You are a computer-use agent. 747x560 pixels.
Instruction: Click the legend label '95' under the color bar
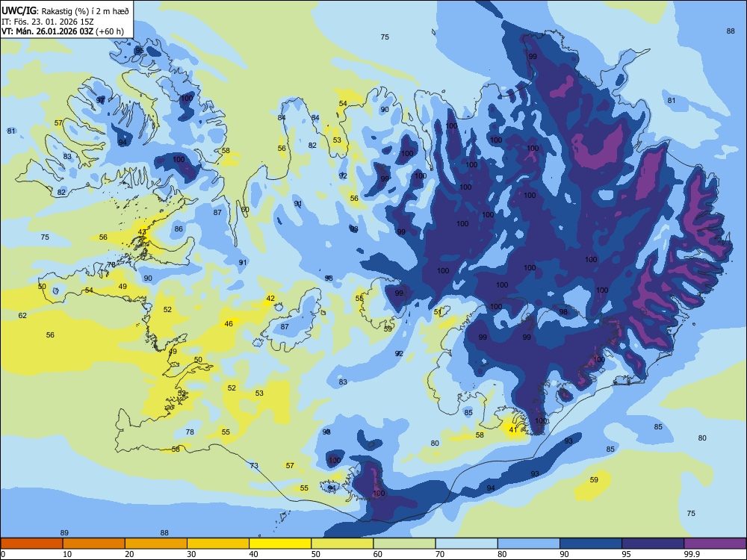tap(627, 554)
